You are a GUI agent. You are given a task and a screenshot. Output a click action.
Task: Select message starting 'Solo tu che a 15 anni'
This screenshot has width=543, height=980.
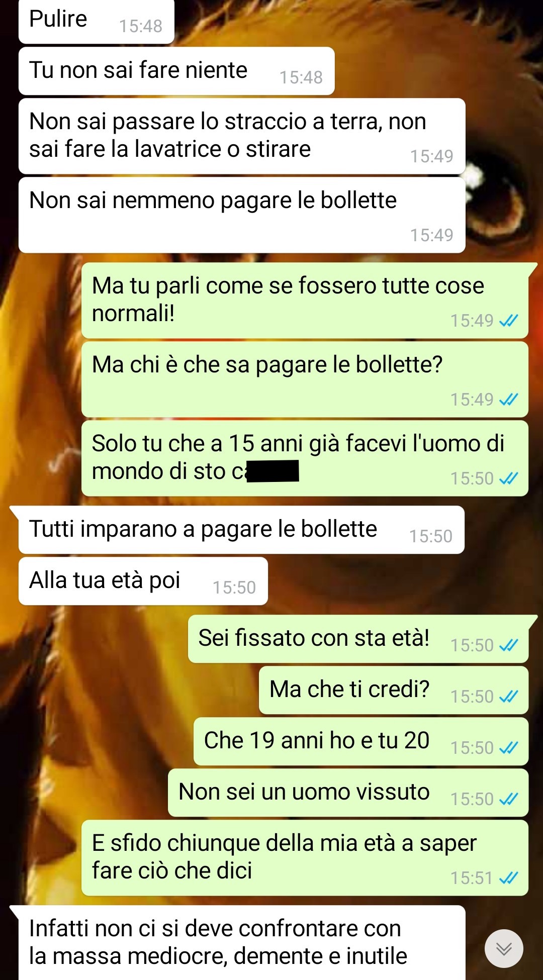(305, 458)
